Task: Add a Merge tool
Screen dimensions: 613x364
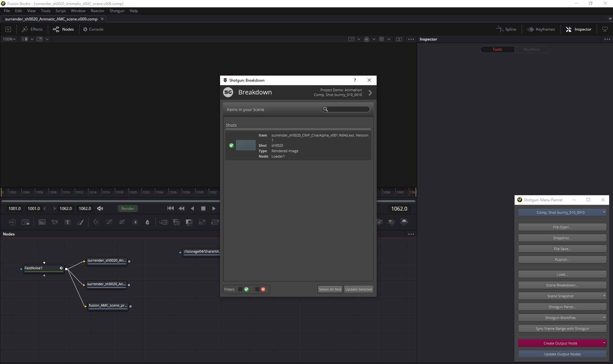Action: [x=164, y=222]
